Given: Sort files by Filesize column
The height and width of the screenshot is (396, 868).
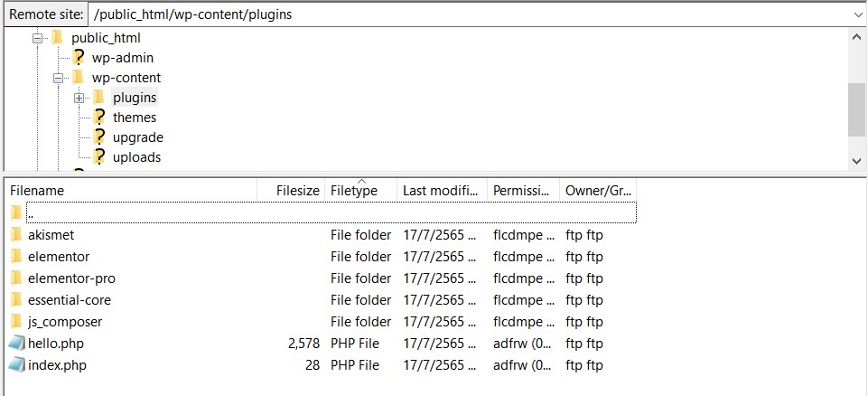Looking at the screenshot, I should [297, 191].
